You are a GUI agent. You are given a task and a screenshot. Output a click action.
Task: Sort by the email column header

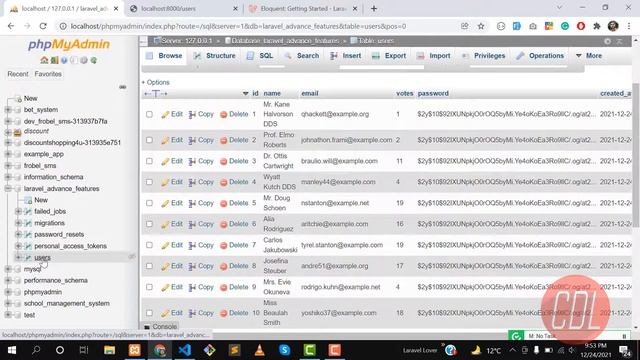(x=310, y=93)
